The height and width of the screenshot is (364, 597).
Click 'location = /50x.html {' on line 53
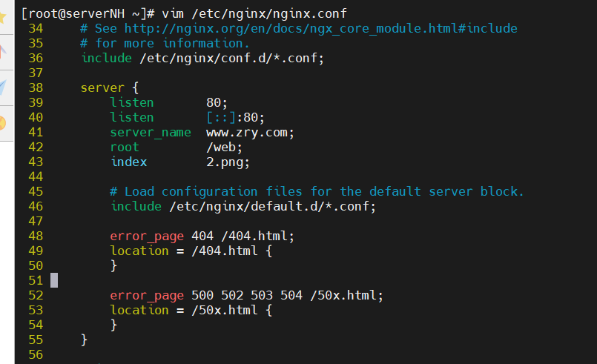point(191,311)
